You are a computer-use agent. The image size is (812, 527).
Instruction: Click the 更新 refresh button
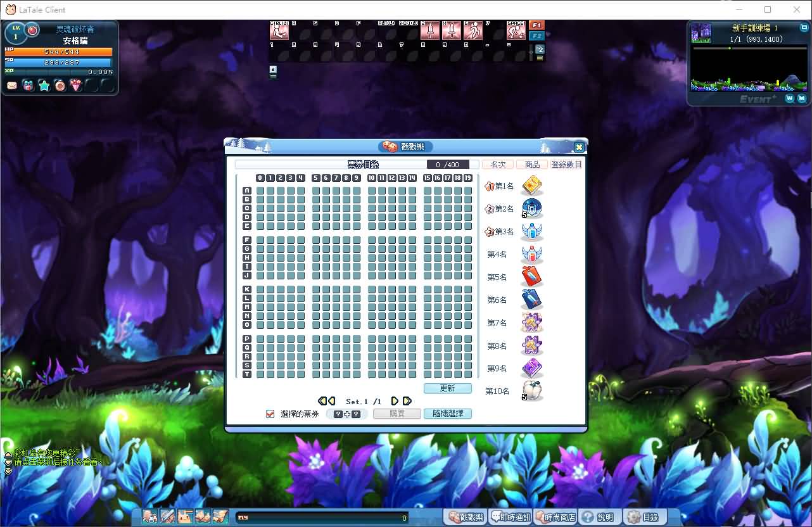pyautogui.click(x=447, y=388)
